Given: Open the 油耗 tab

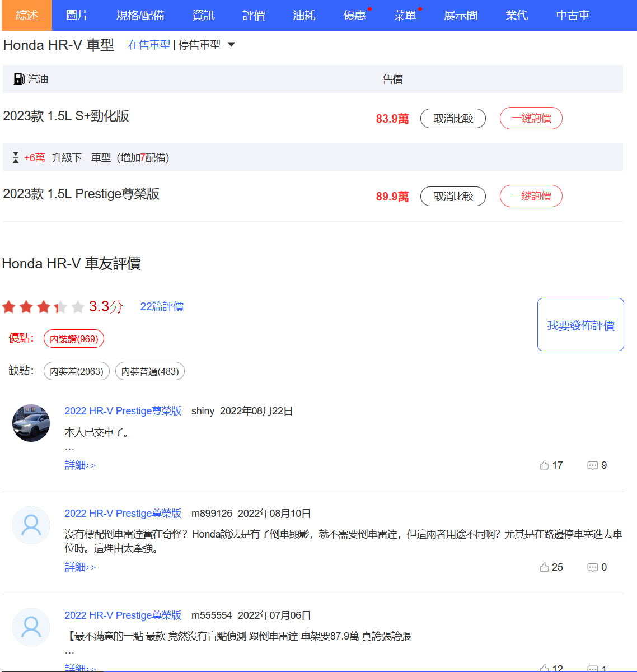Looking at the screenshot, I should 304,15.
